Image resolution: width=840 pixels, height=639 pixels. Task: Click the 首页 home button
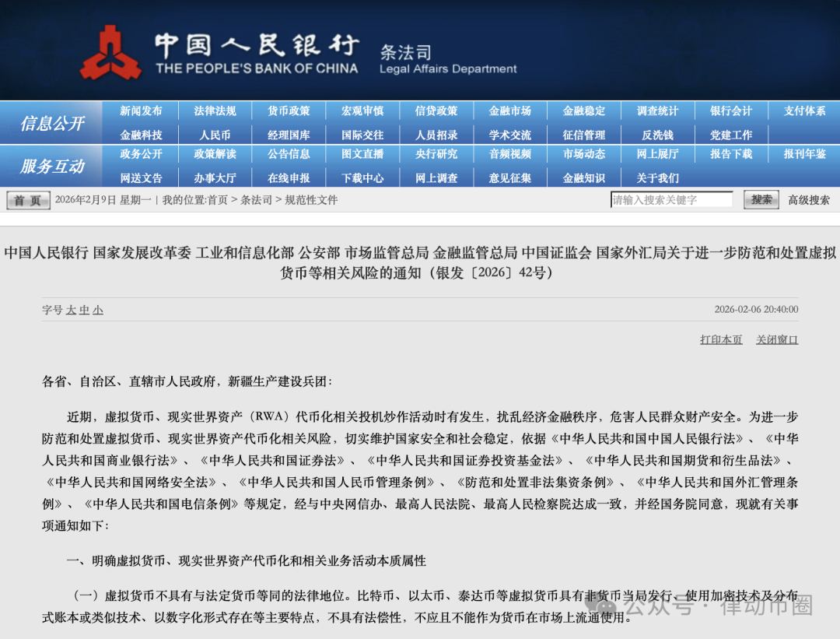coord(27,199)
